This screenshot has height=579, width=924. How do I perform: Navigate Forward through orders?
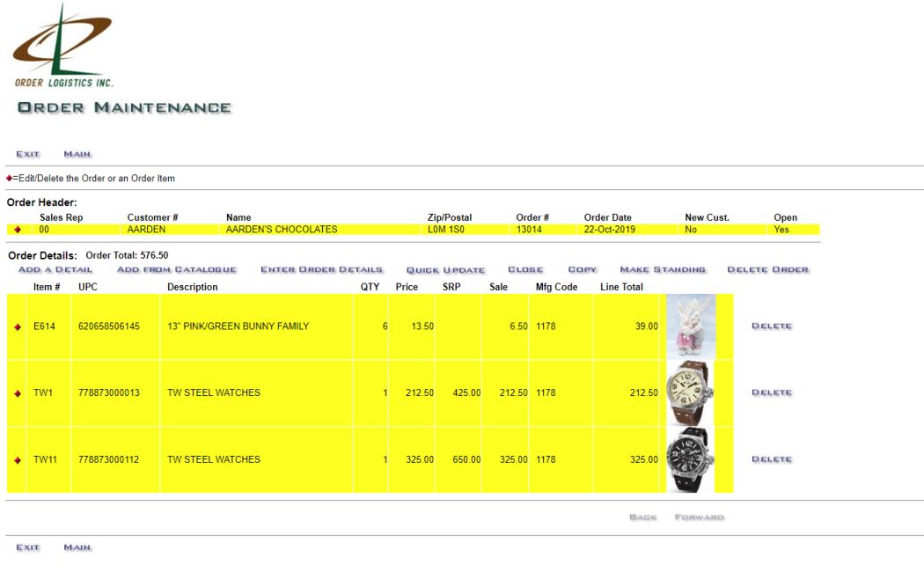[x=700, y=517]
